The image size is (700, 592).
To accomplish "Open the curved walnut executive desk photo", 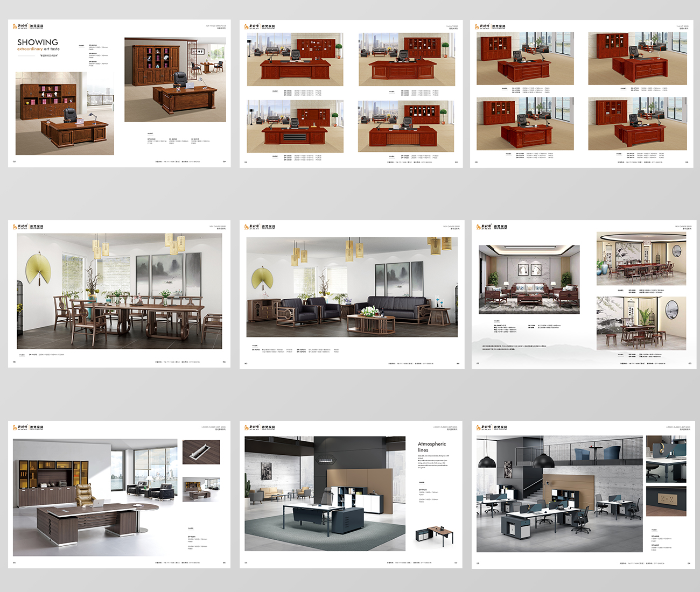I will pyautogui.click(x=95, y=498).
